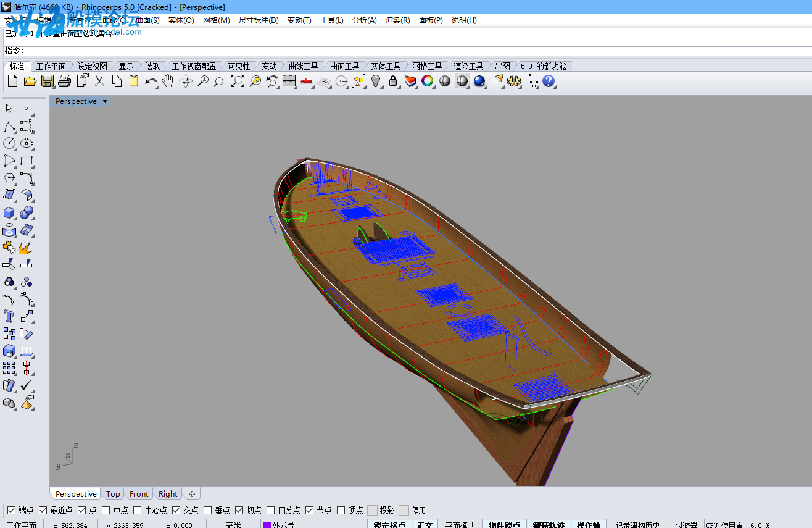The width and height of the screenshot is (812, 528).
Task: Toggle the 节点 osnap checkbox
Action: 310,510
